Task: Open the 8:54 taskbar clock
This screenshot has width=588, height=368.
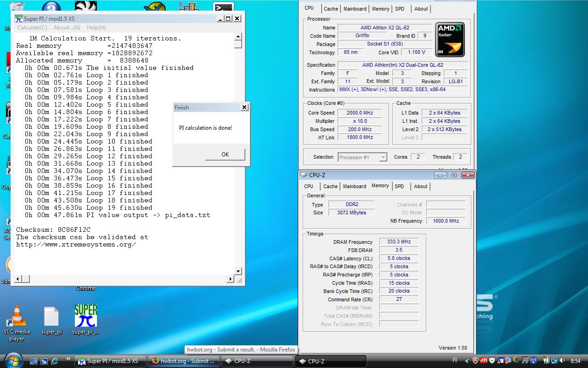Action: (x=576, y=361)
